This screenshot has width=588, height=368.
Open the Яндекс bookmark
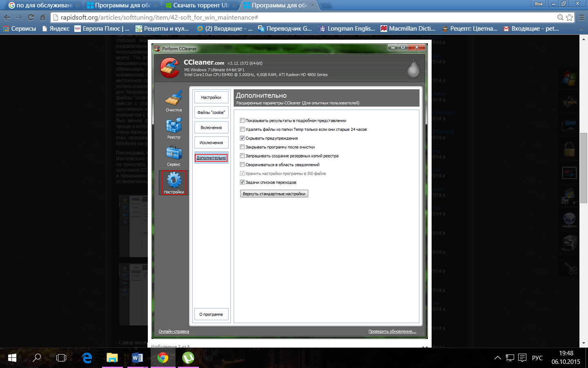point(56,29)
